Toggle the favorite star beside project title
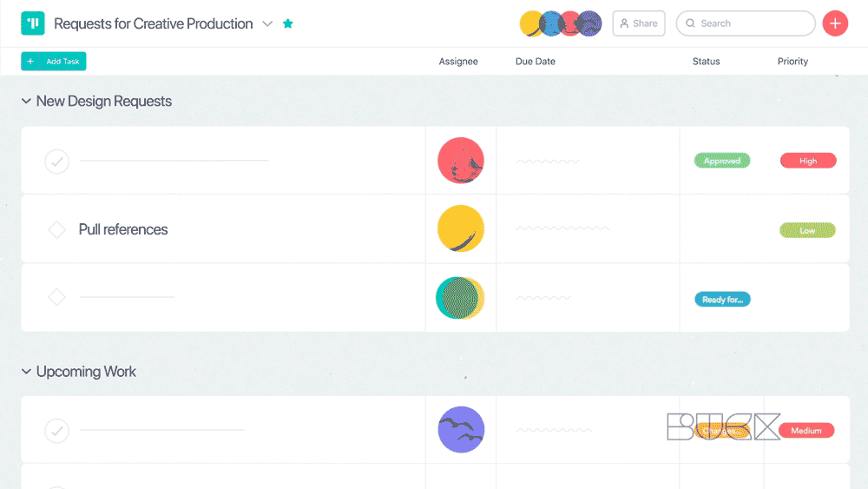Viewport: 868px width, 489px height. tap(288, 23)
